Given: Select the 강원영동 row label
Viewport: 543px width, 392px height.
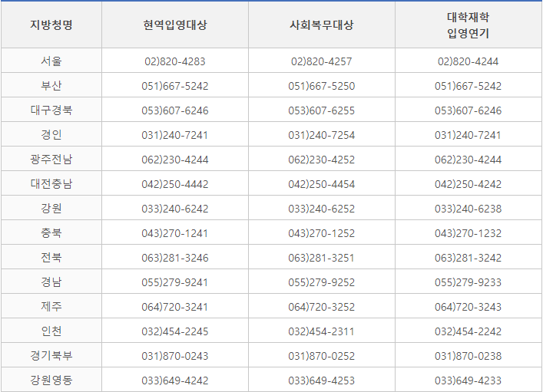Looking at the screenshot, I should (x=51, y=380).
